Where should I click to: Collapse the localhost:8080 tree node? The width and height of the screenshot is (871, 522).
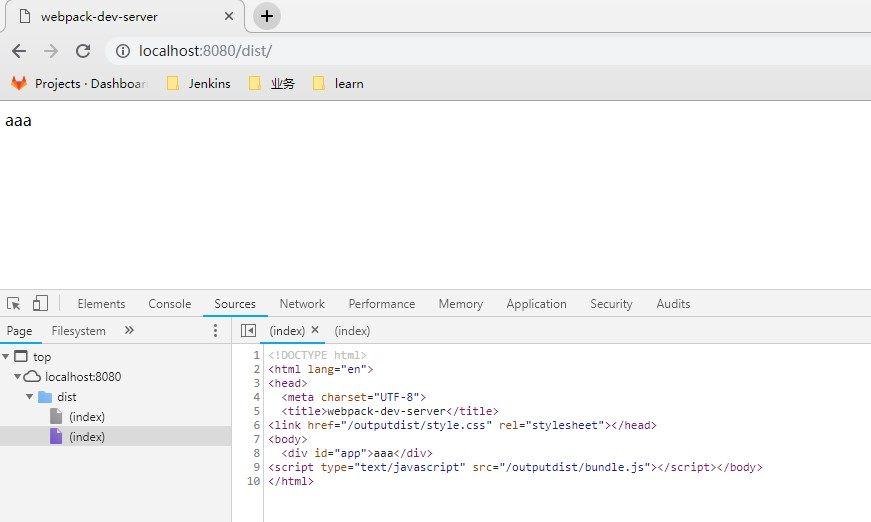point(17,377)
